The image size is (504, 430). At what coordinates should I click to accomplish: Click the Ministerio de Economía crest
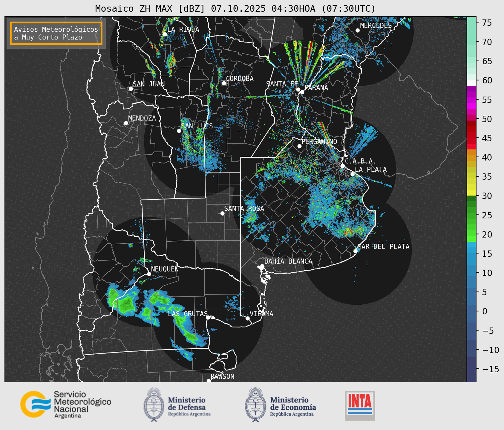(255, 405)
